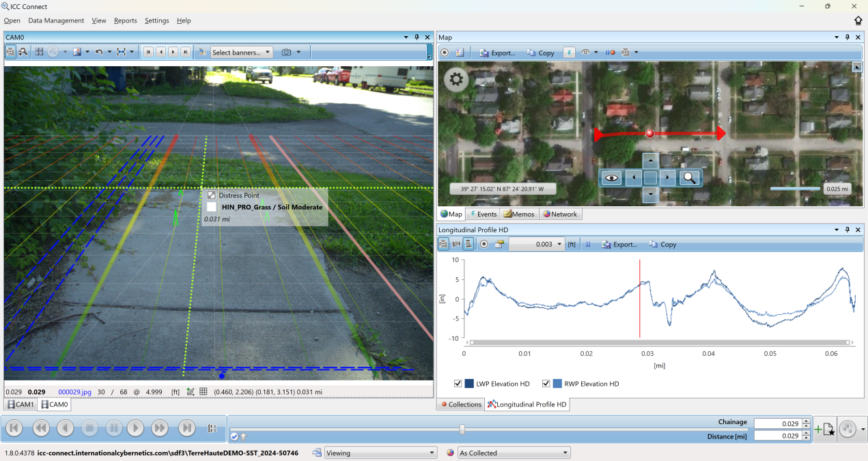Open the camera capture icon in CAM0 panel
This screenshot has height=461, width=868.
[286, 51]
